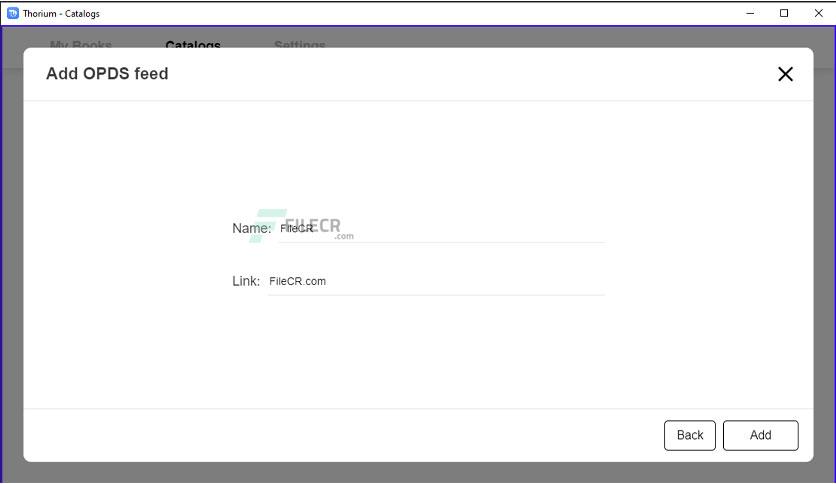Viewport: 836px width, 484px height.
Task: Click the FileCR.com text in Link field
Action: 298,281
